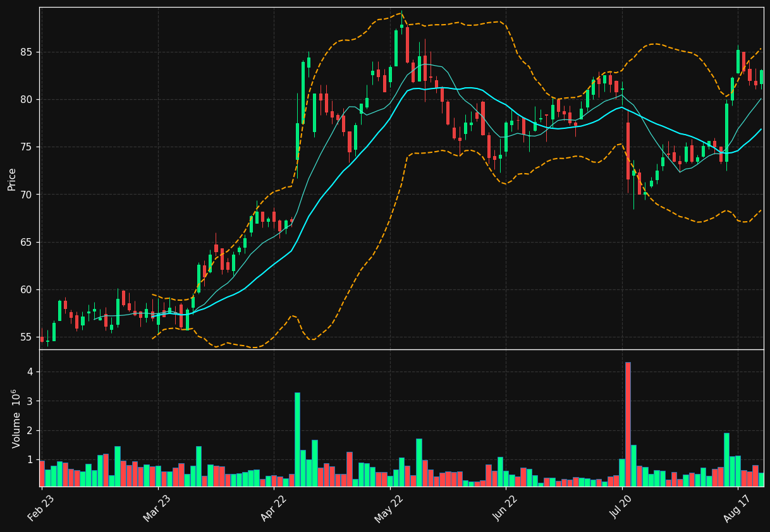Click the price tick label 55
The height and width of the screenshot is (532, 770).
[x=27, y=337]
